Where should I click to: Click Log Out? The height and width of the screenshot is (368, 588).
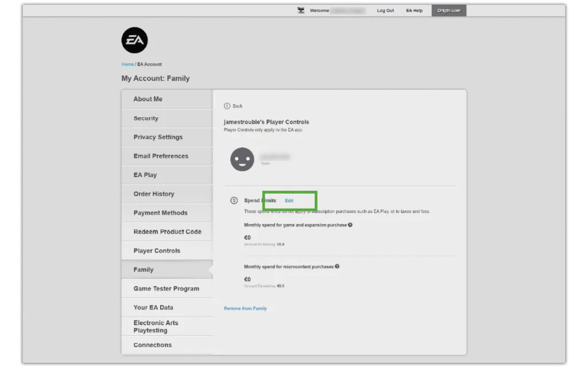[x=385, y=10]
